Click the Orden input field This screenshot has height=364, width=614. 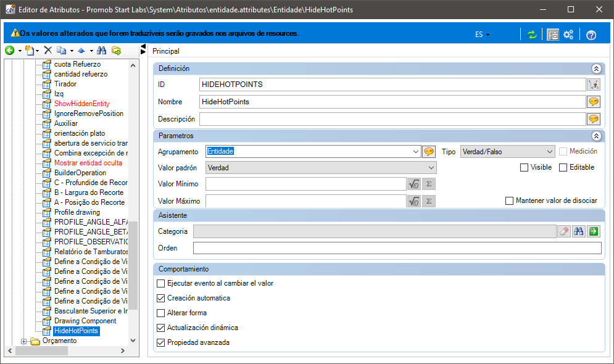(x=397, y=248)
